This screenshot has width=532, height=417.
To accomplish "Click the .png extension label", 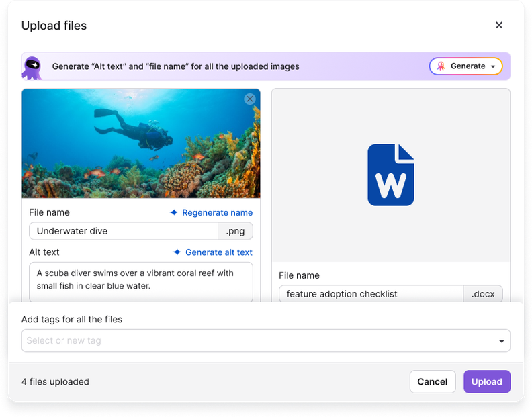I will coord(235,231).
